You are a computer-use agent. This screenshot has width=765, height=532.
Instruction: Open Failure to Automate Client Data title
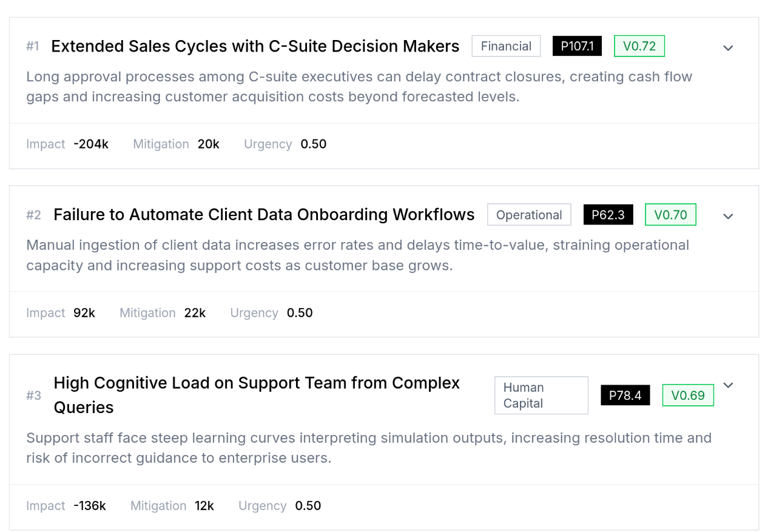coord(264,215)
